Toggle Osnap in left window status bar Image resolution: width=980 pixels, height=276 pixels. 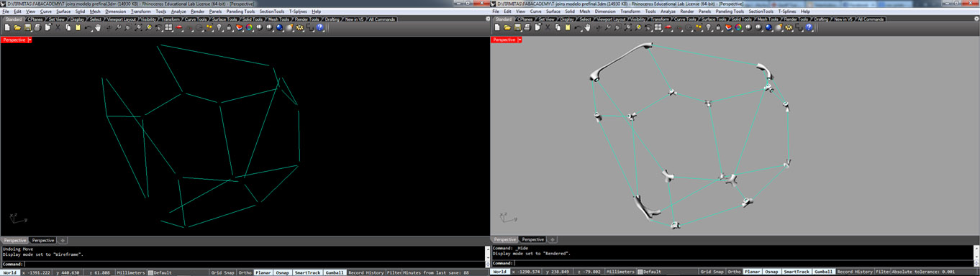point(283,272)
